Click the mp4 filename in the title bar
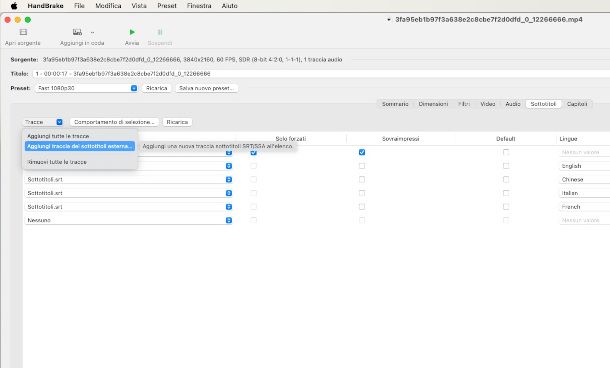The height and width of the screenshot is (368, 610). click(x=489, y=19)
